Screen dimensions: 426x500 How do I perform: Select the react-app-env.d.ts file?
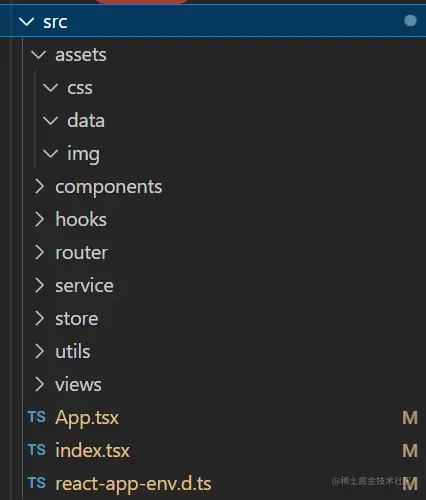coord(133,484)
